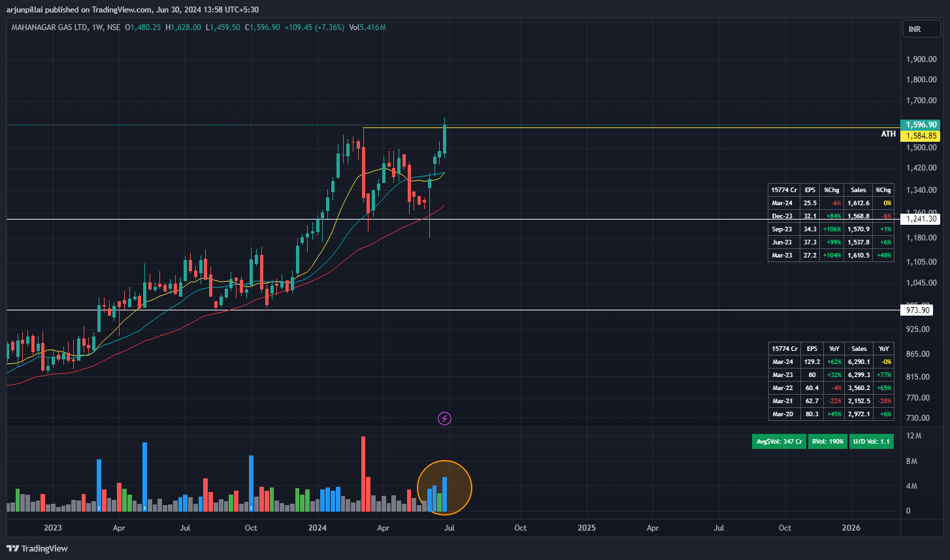Click the Mar-22 row label
Screen dimensions: 950x560
pyautogui.click(x=783, y=388)
